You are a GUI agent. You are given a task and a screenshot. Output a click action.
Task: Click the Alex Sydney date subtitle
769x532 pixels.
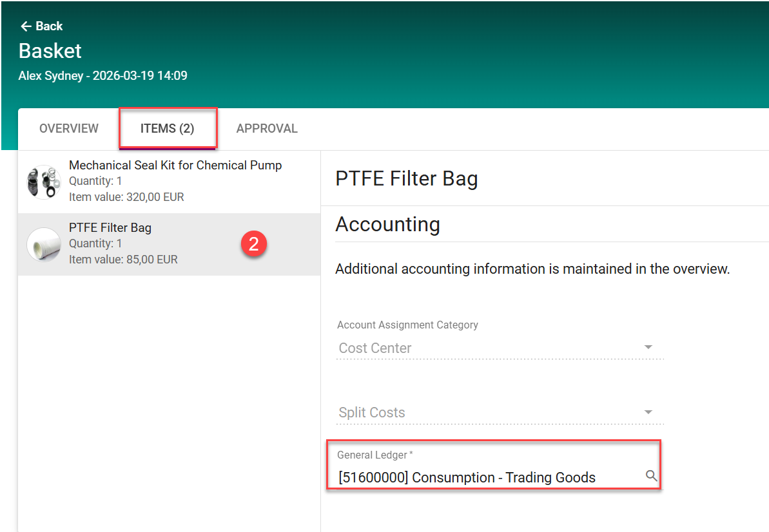(103, 75)
